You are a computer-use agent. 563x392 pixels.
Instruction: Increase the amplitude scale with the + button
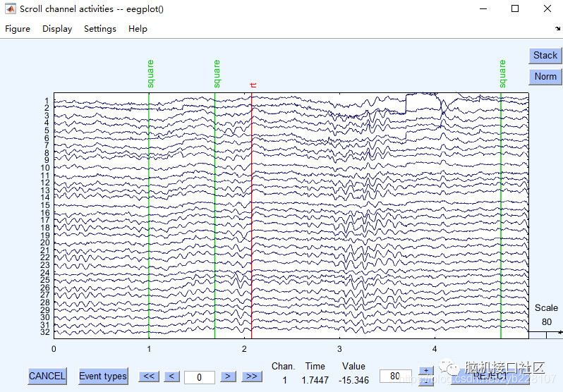tap(426, 370)
